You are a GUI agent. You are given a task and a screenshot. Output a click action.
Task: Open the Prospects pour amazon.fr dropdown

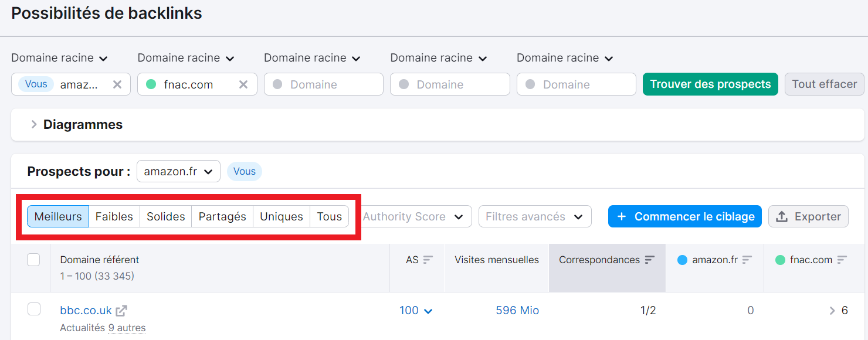point(178,171)
